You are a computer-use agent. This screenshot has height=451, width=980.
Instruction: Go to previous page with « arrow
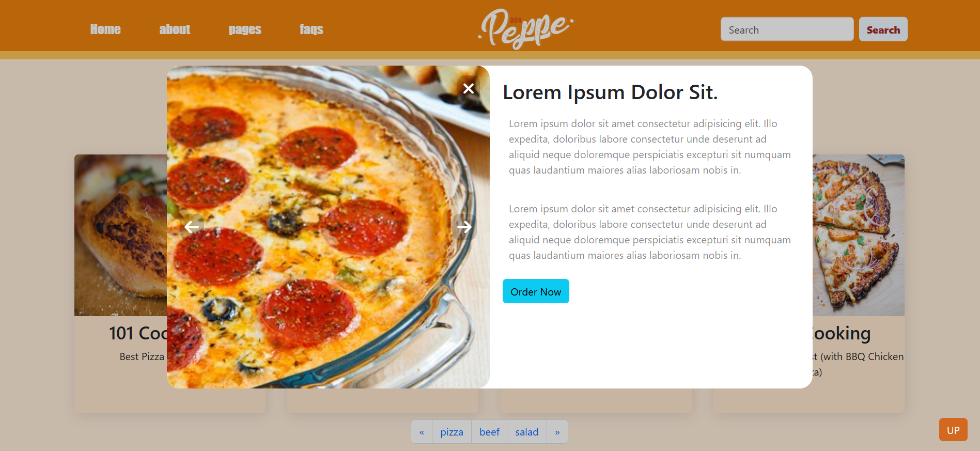[422, 432]
